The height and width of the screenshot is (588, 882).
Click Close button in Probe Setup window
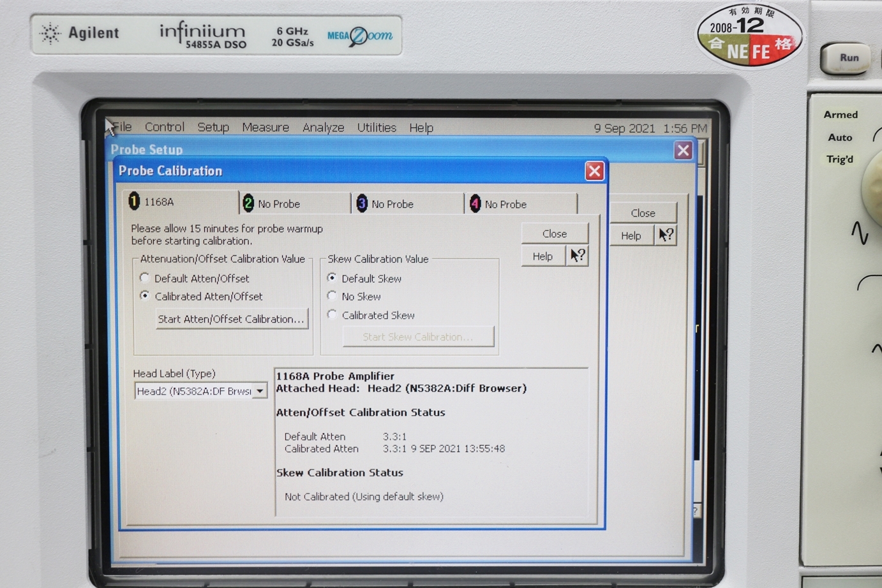[x=643, y=213]
